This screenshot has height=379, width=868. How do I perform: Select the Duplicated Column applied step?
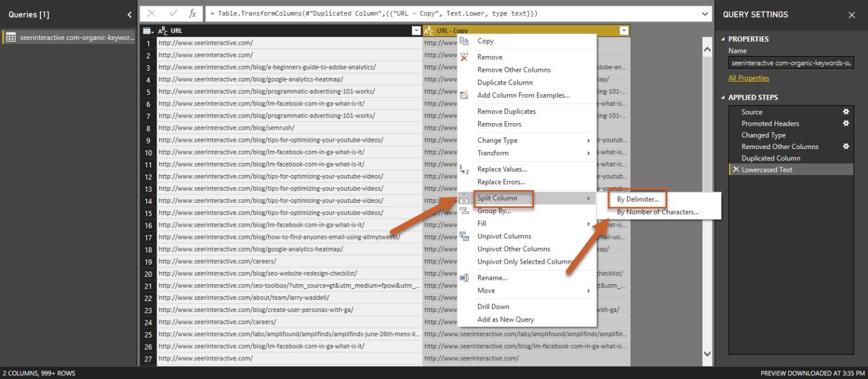click(770, 158)
